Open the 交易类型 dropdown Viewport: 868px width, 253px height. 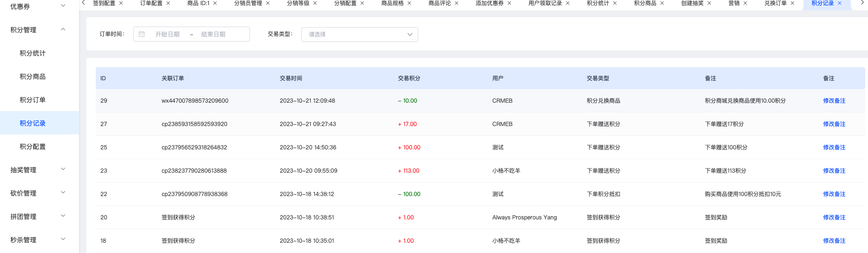360,34
